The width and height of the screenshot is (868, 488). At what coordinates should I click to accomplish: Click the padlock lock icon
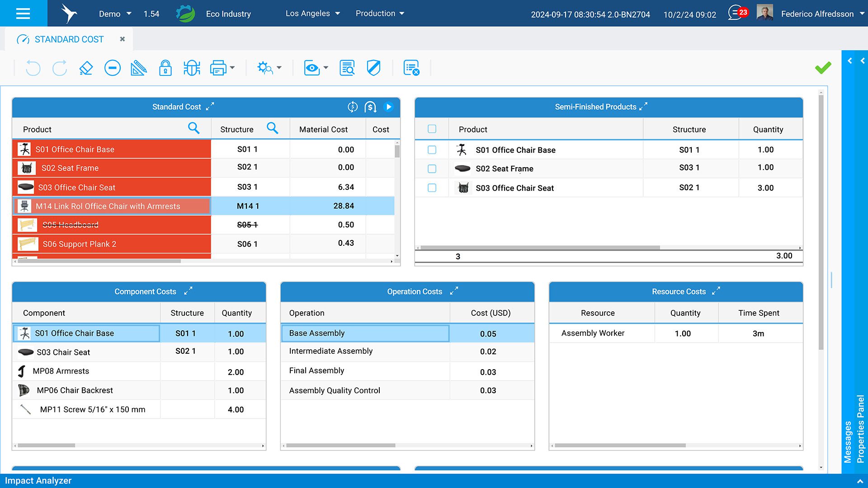click(165, 68)
